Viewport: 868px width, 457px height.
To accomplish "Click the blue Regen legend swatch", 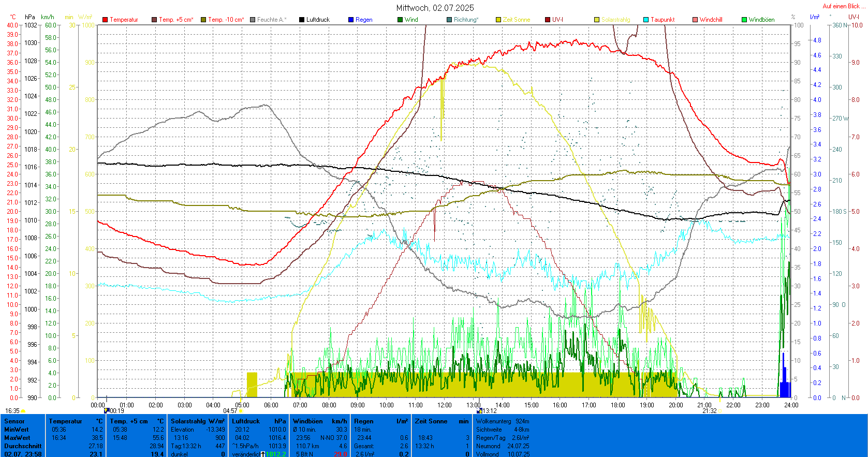I will coord(351,20).
